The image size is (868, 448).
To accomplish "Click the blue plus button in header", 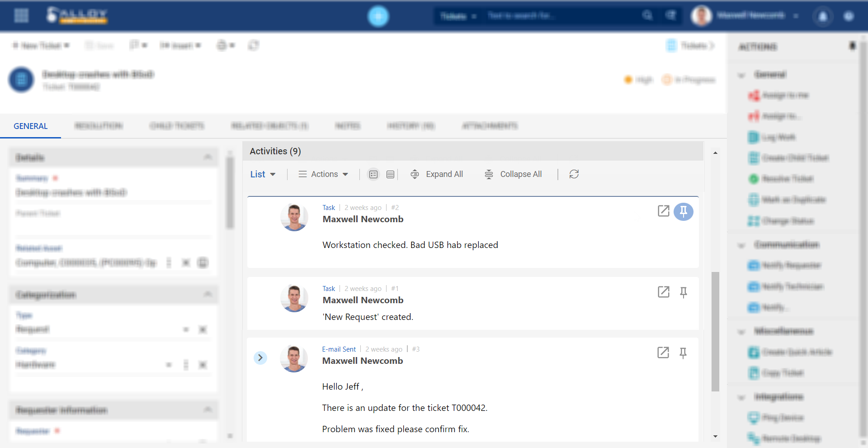I will coord(378,16).
